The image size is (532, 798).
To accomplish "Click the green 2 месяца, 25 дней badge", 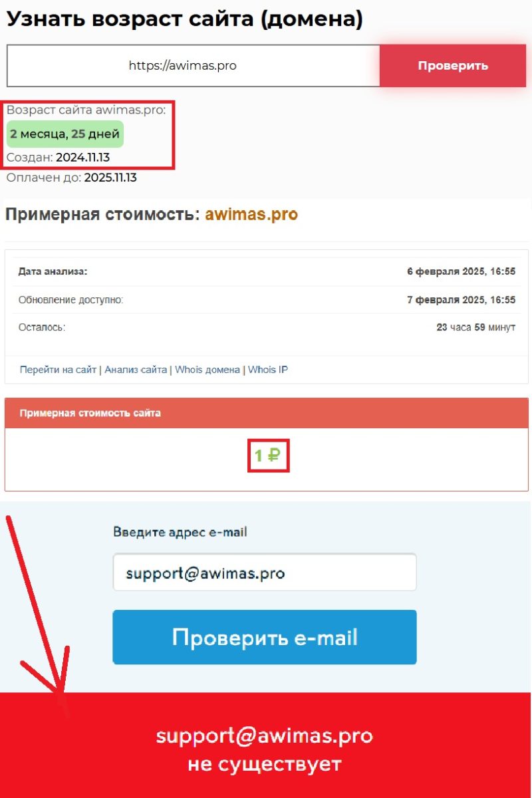I will click(x=65, y=134).
